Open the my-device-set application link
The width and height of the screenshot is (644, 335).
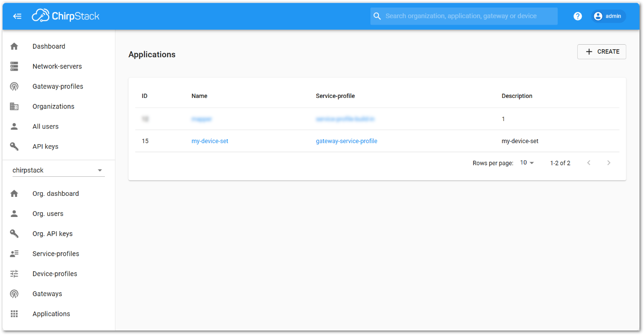point(210,141)
